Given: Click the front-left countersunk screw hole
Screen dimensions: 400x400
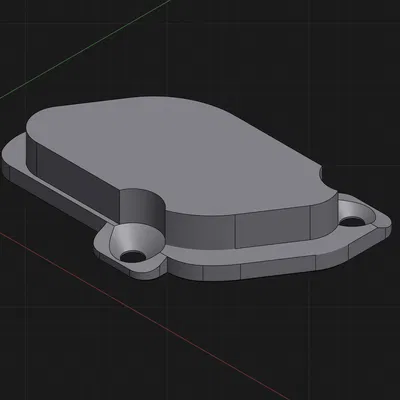Looking at the screenshot, I should (x=133, y=256).
